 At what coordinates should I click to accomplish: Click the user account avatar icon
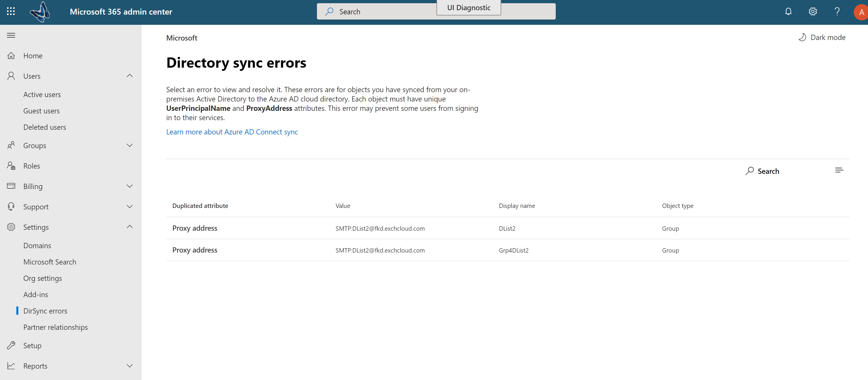pos(859,11)
